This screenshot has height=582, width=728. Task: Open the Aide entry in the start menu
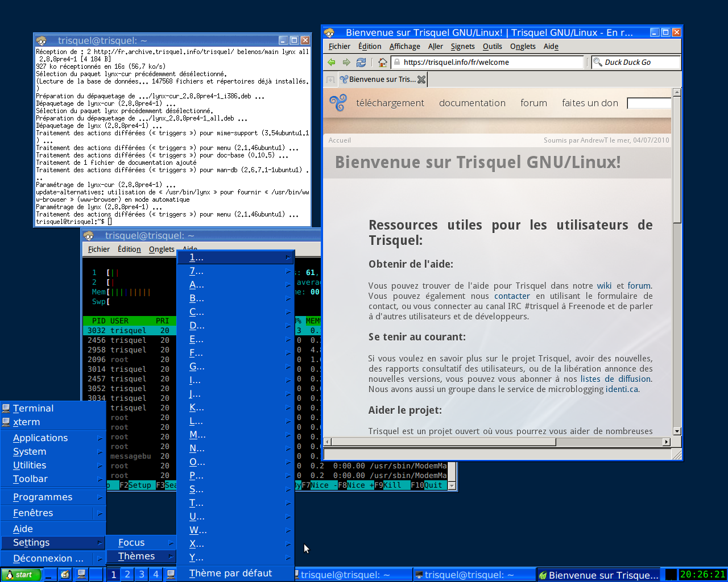coord(53,529)
